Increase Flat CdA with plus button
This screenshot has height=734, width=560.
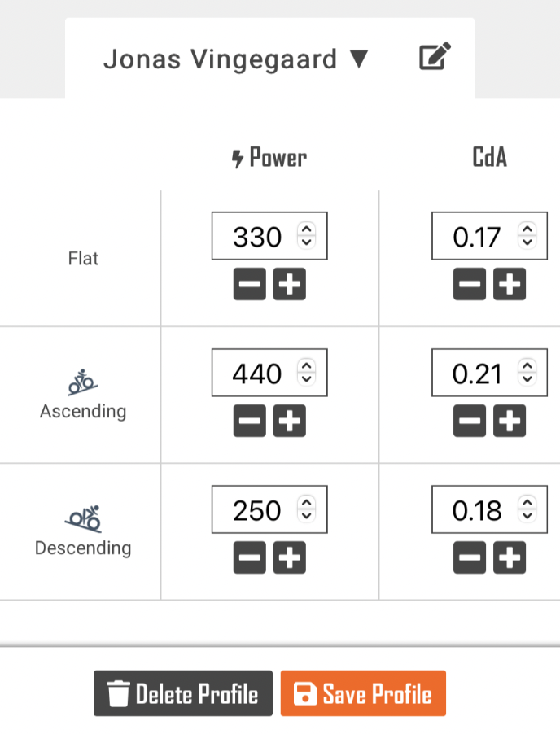510,284
